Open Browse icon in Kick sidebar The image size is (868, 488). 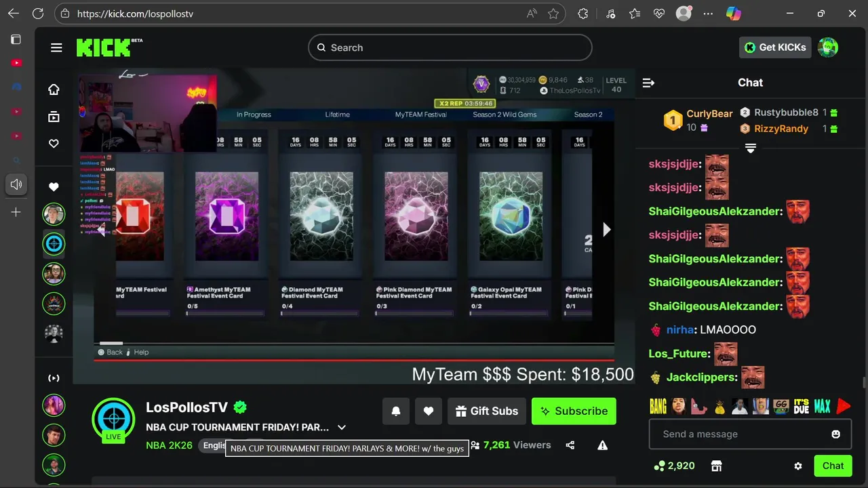click(x=54, y=117)
